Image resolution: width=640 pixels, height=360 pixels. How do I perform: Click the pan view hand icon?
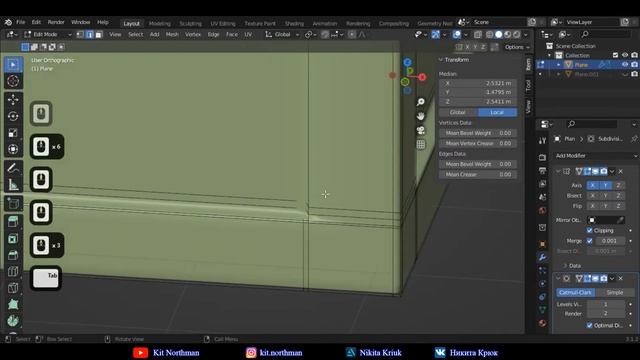[420, 116]
